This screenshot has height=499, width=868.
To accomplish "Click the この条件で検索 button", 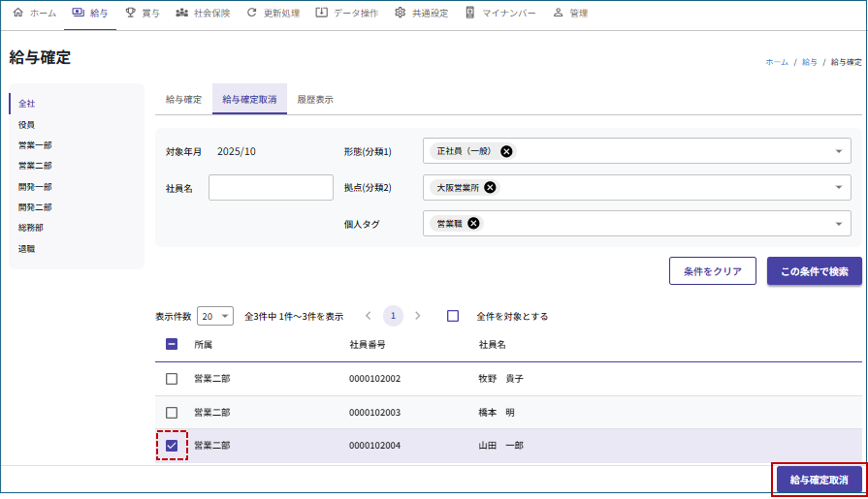I will [x=814, y=271].
